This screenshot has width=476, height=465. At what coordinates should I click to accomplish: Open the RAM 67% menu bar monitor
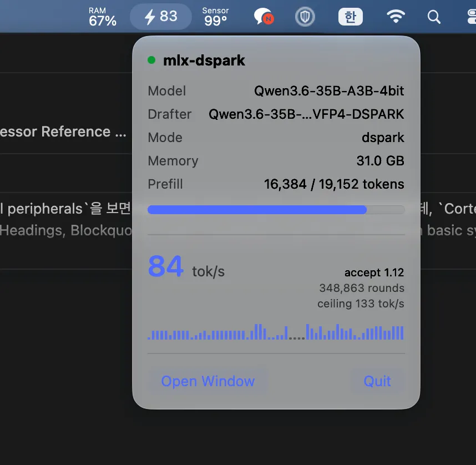coord(102,17)
